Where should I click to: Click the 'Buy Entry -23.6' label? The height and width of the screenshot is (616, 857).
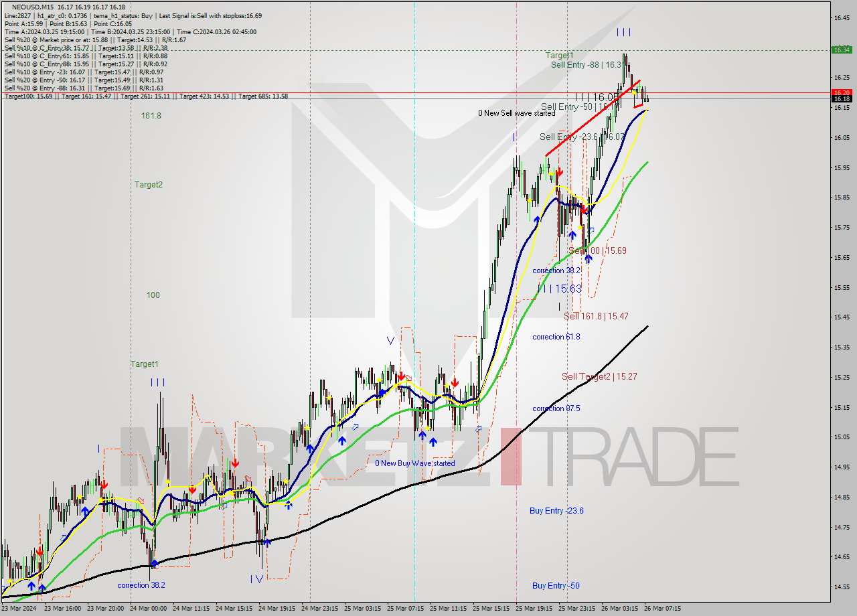click(556, 511)
